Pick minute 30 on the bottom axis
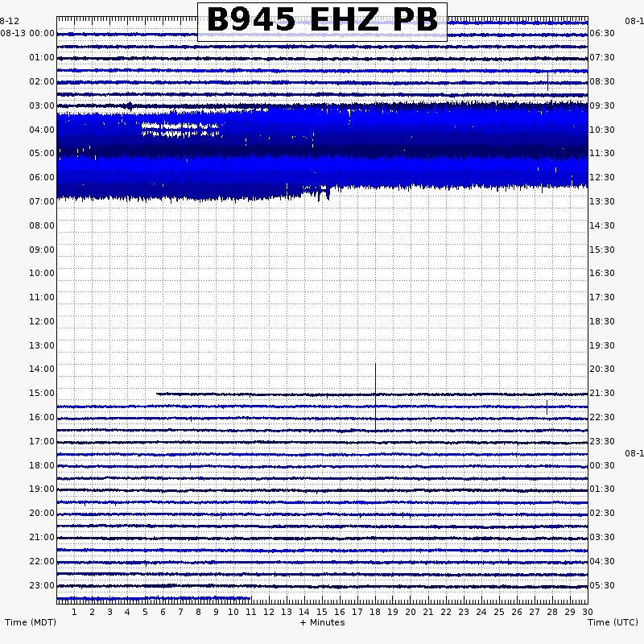Viewport: 644px width, 644px height. point(588,612)
